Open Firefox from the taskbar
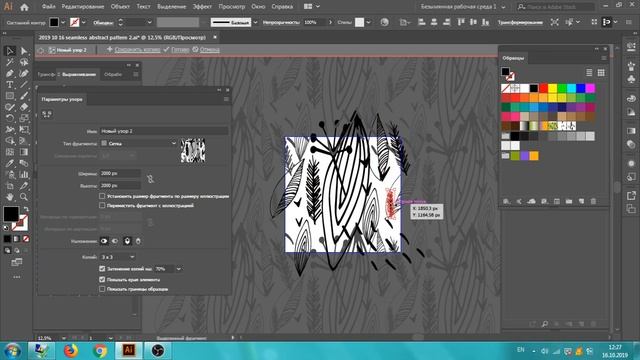Viewport: 640px width, 360px height. [71, 350]
